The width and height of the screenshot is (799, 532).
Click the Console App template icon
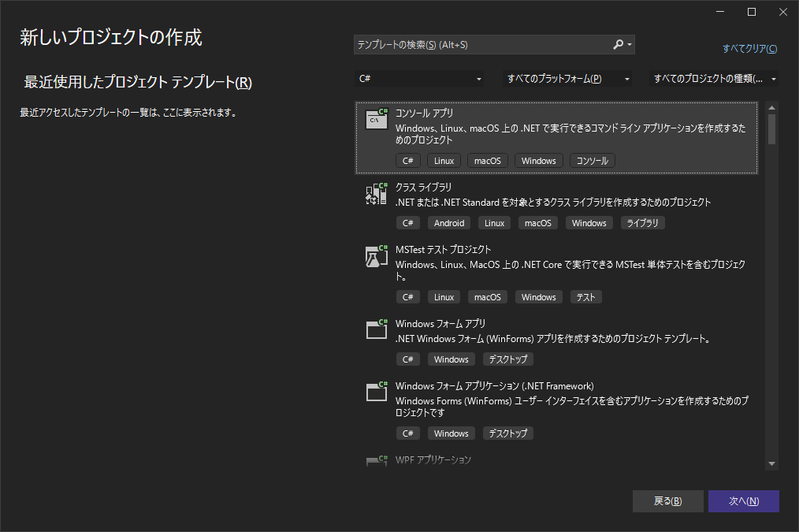click(377, 119)
